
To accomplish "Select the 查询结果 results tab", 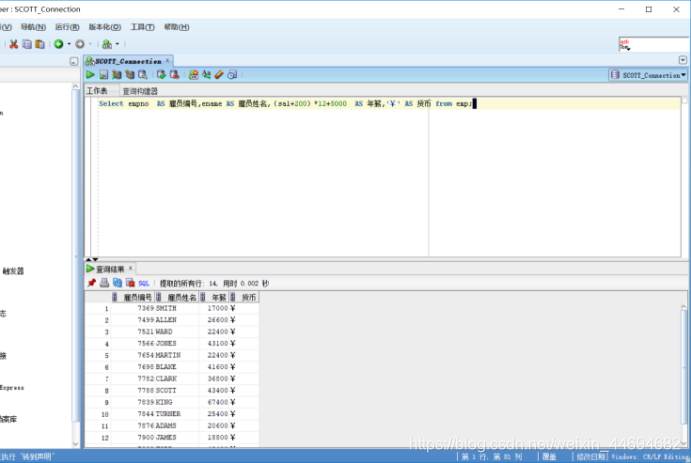I will coord(110,269).
